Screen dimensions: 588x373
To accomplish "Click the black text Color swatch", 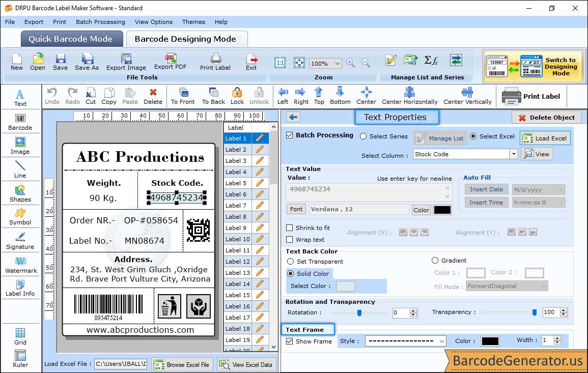I will click(x=442, y=210).
